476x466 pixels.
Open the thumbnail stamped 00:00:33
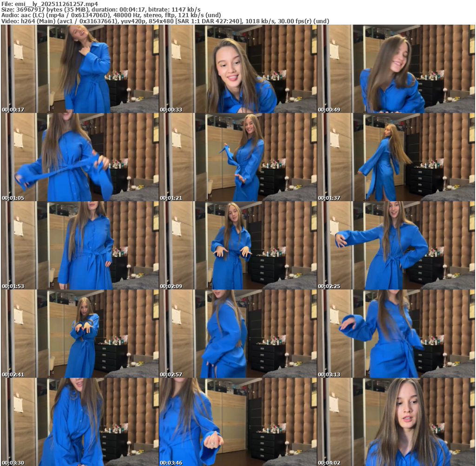[x=238, y=69]
